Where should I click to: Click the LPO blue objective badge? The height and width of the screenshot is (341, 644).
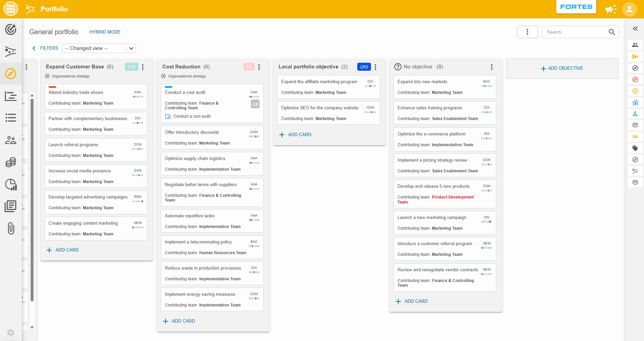pos(364,67)
